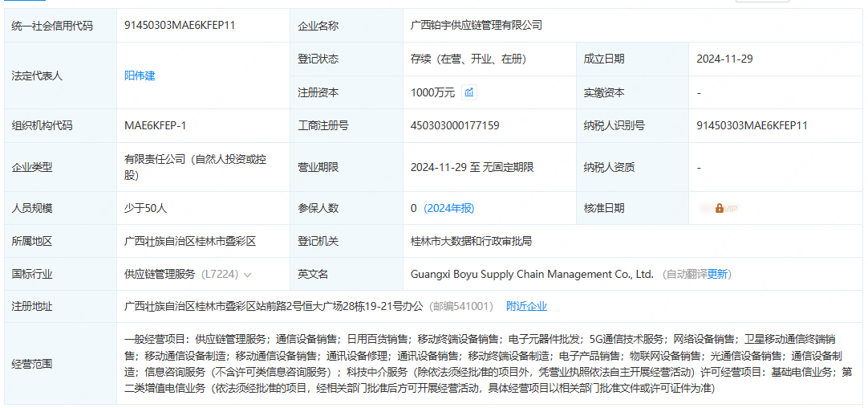The image size is (868, 408).
Task: Click the 国标行业 label cell
Action: (60, 274)
